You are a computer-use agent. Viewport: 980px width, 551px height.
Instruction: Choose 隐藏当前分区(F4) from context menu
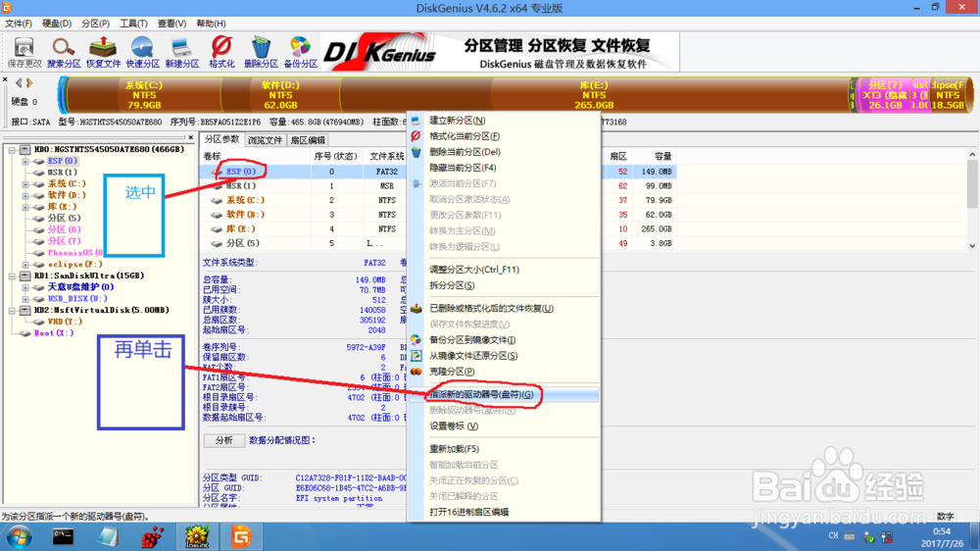(504, 168)
